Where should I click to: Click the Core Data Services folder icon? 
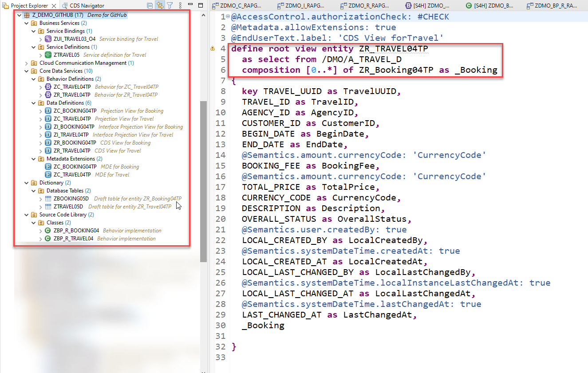[x=34, y=71]
